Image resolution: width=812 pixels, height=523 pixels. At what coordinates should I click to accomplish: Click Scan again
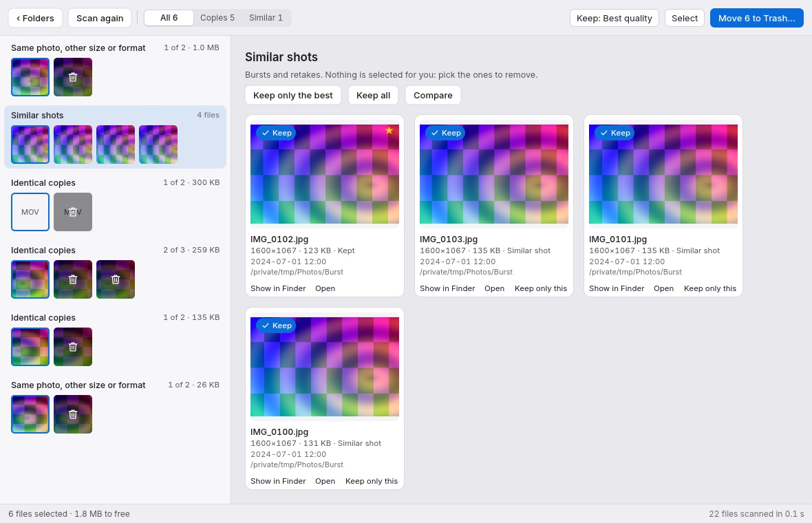[100, 18]
